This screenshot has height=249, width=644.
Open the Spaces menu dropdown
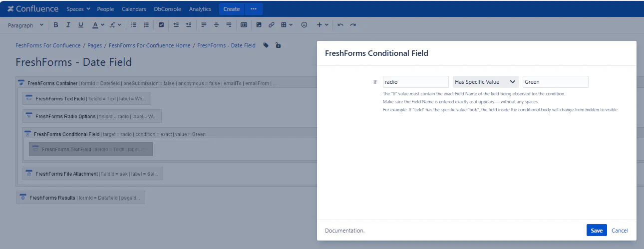pyautogui.click(x=78, y=9)
